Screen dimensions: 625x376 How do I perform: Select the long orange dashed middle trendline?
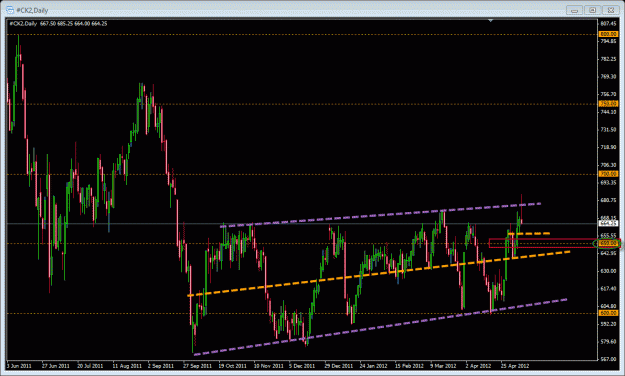(379, 274)
